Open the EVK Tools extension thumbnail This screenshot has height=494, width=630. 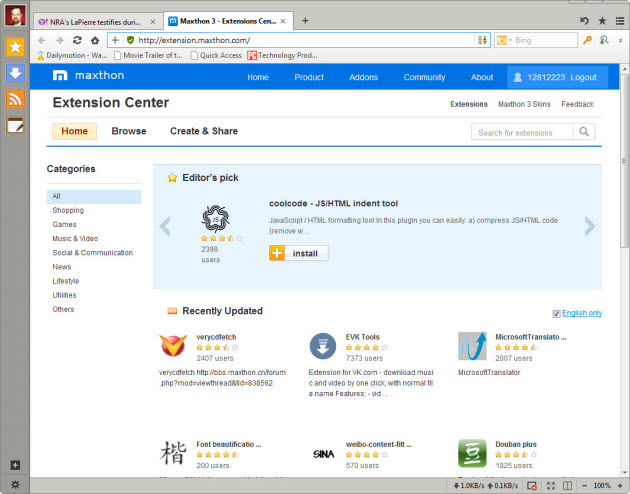pyautogui.click(x=322, y=346)
